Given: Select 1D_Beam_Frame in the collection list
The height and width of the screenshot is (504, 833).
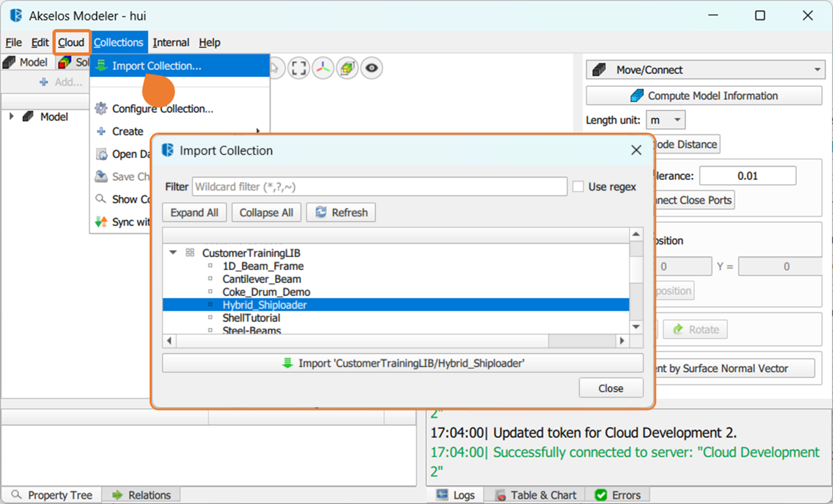Looking at the screenshot, I should click(x=263, y=266).
